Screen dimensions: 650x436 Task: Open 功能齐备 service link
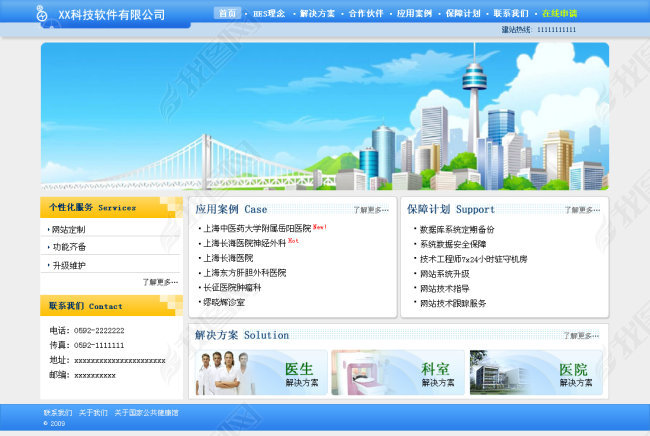coord(69,247)
